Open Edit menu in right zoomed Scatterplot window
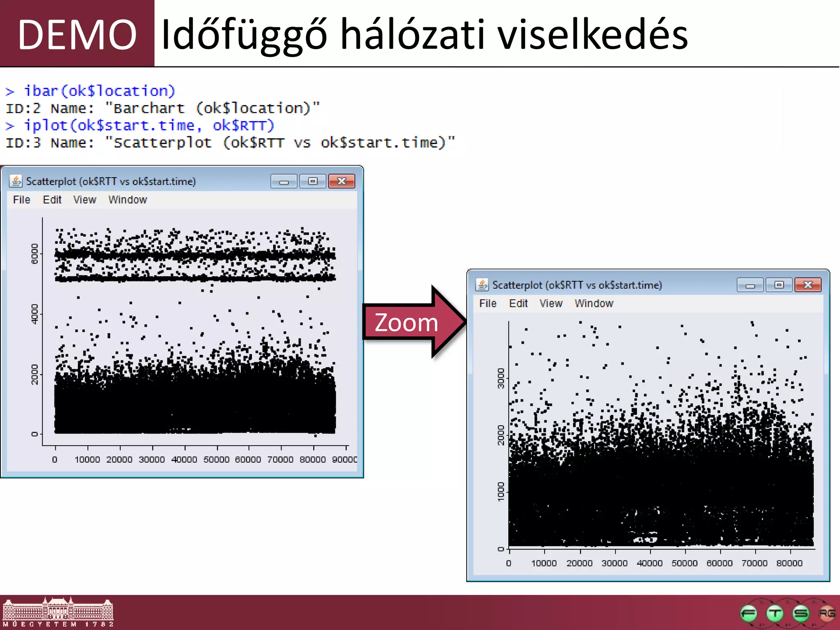Screen dimensions: 840x630 518,304
